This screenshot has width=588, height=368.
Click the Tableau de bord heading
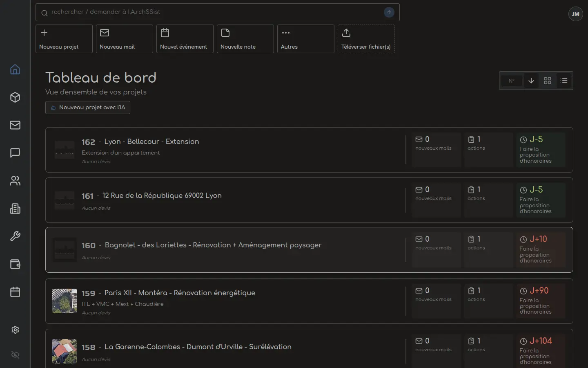tap(101, 78)
